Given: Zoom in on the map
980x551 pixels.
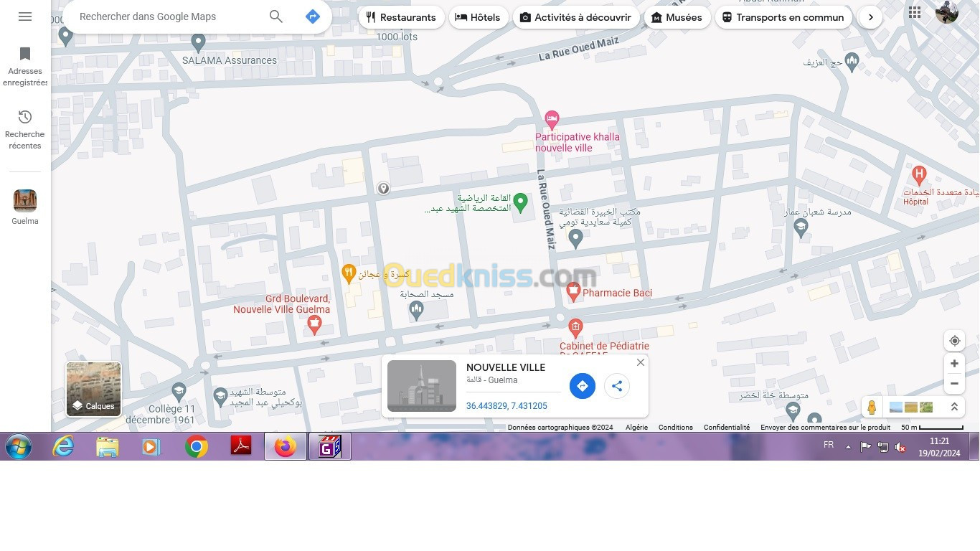Looking at the screenshot, I should [954, 364].
